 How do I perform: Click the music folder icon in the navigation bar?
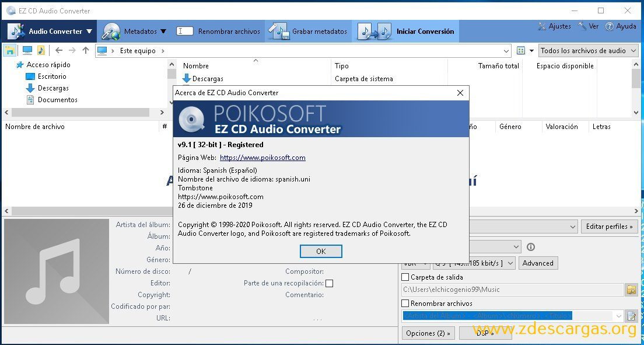click(41, 51)
